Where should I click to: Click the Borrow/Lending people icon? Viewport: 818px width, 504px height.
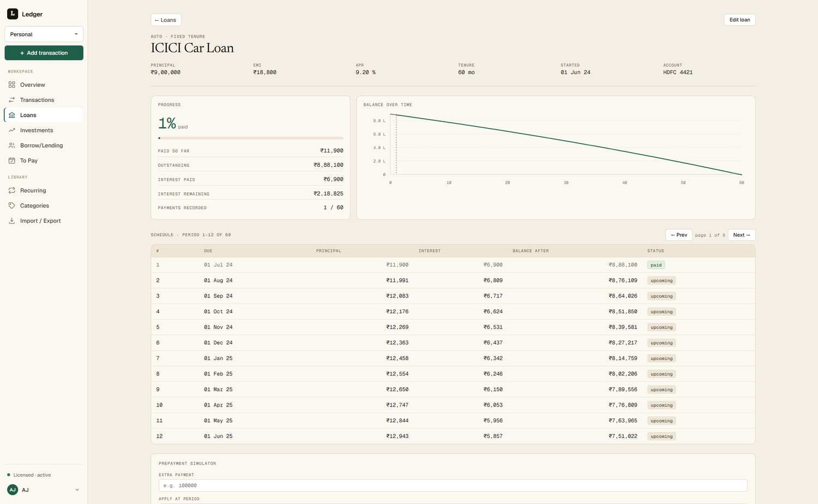12,145
